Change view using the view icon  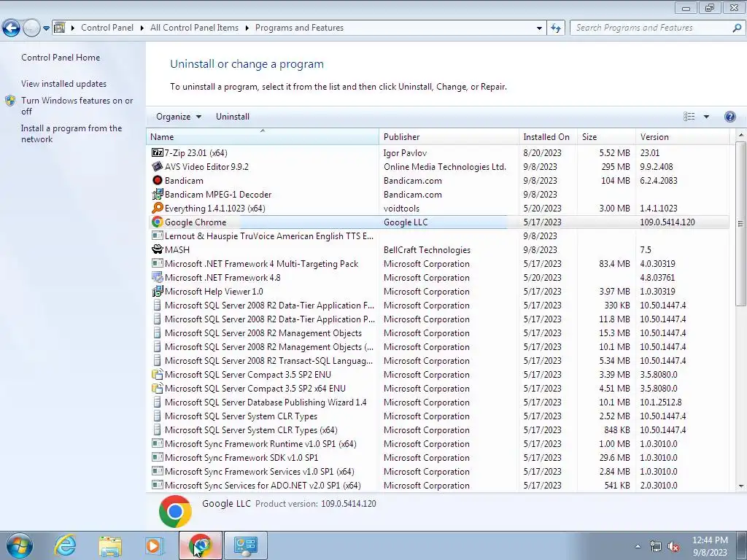(689, 117)
